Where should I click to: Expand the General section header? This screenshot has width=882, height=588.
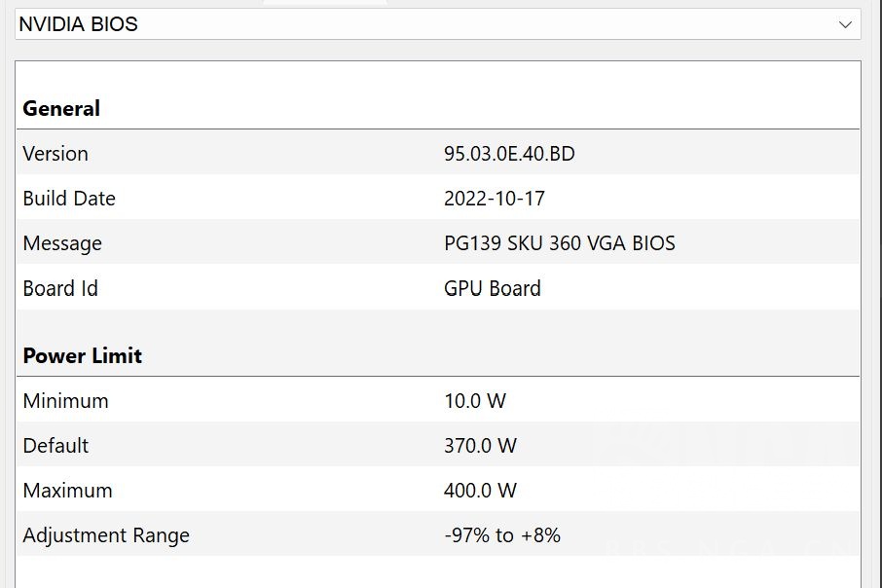point(61,108)
